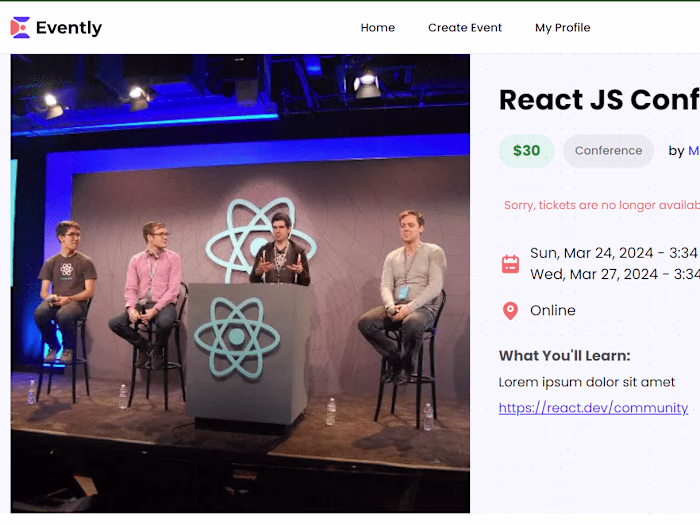This screenshot has height=525, width=700.
Task: Go to Create Event page
Action: click(x=465, y=28)
